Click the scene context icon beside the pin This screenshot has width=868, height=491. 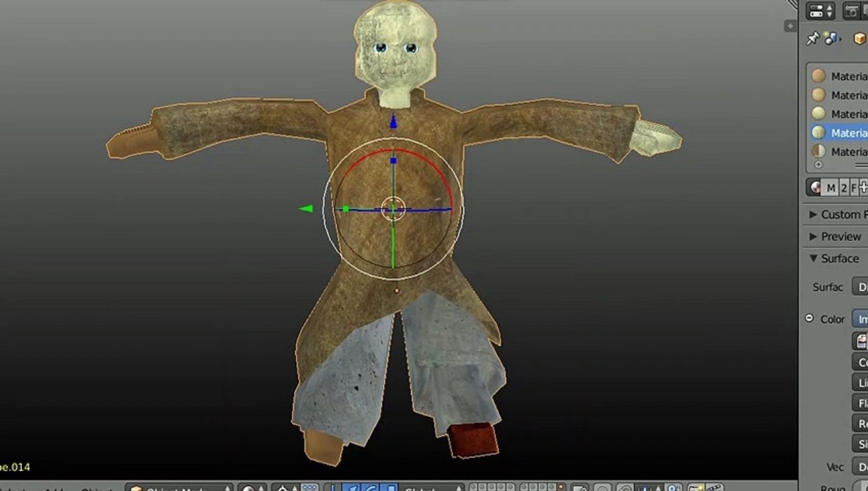point(832,39)
